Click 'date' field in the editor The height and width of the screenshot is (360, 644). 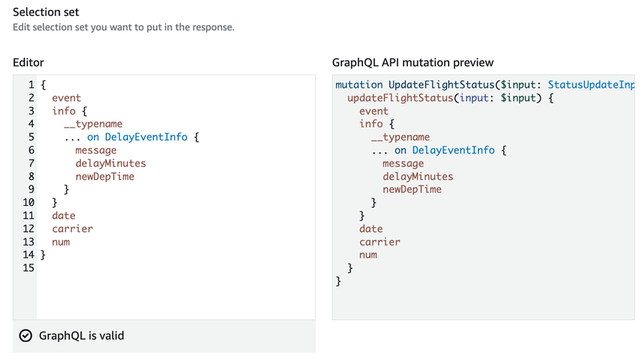point(64,216)
